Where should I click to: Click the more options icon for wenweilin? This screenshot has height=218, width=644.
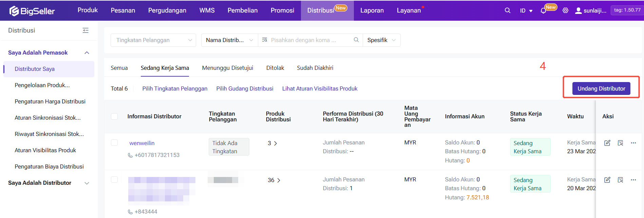click(633, 143)
